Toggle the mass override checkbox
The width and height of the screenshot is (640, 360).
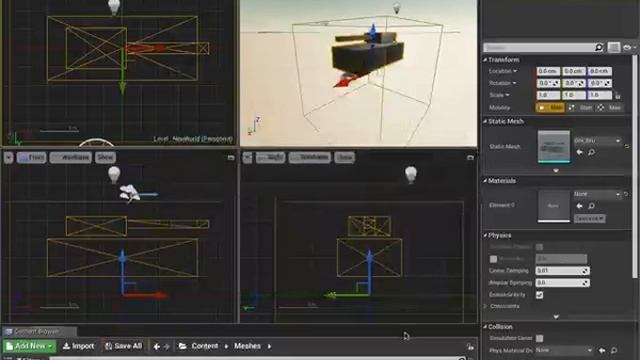493,259
